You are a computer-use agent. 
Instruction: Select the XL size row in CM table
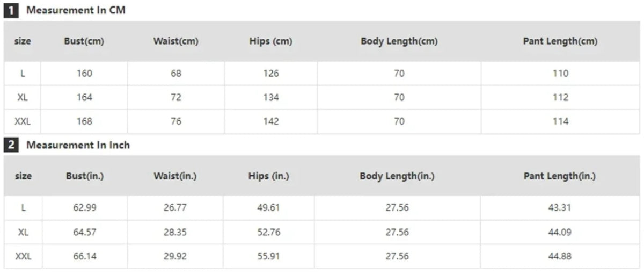(x=322, y=97)
